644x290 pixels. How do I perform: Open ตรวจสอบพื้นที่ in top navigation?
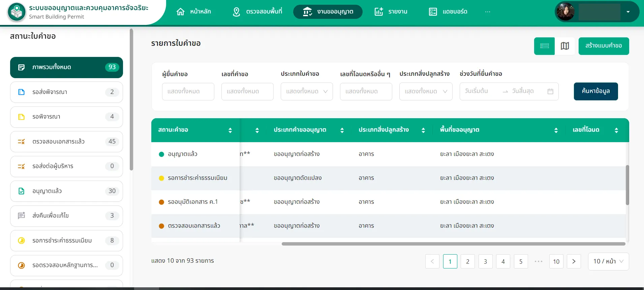(257, 12)
